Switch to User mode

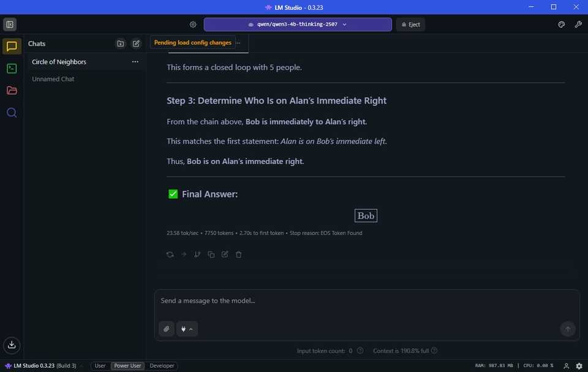pyautogui.click(x=100, y=366)
